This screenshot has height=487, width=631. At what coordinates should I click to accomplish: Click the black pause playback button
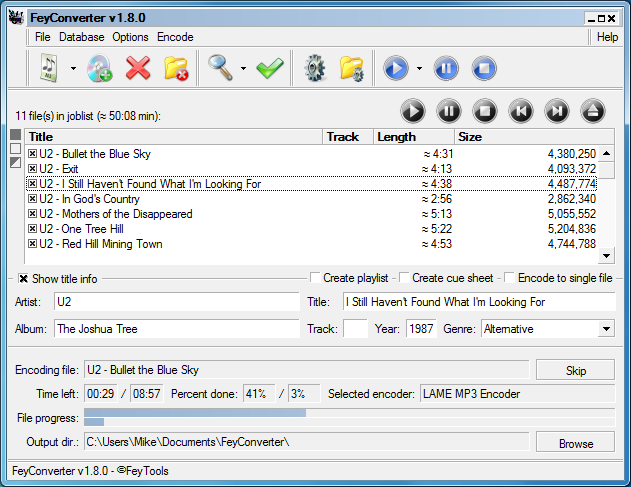(x=449, y=111)
